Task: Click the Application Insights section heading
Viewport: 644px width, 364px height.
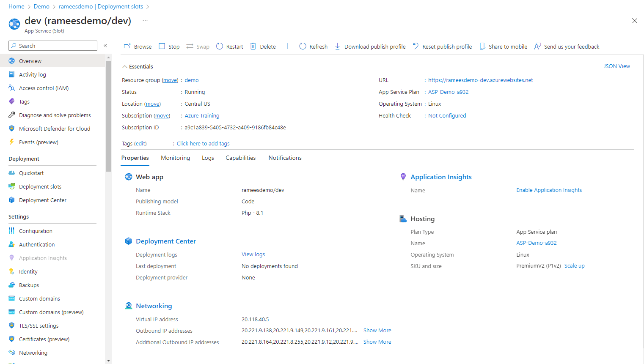Action: point(441,177)
